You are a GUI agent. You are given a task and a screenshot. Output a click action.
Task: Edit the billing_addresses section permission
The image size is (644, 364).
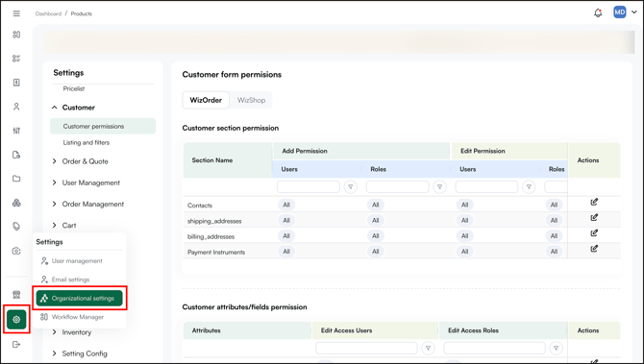[x=594, y=233]
